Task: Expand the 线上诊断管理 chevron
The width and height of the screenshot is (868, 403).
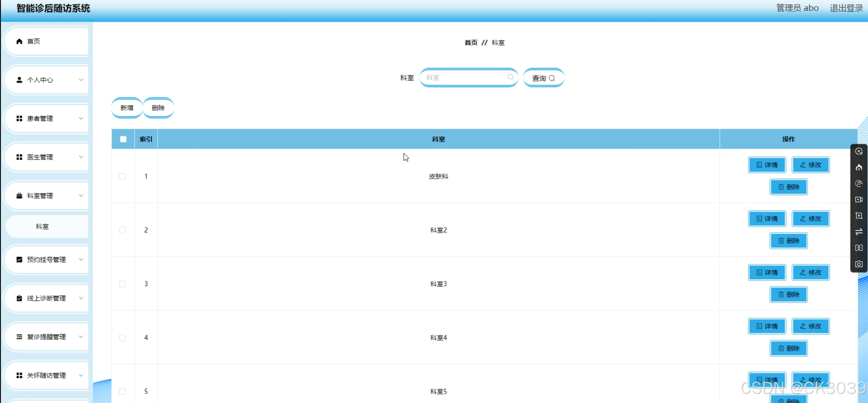Action: (x=81, y=298)
